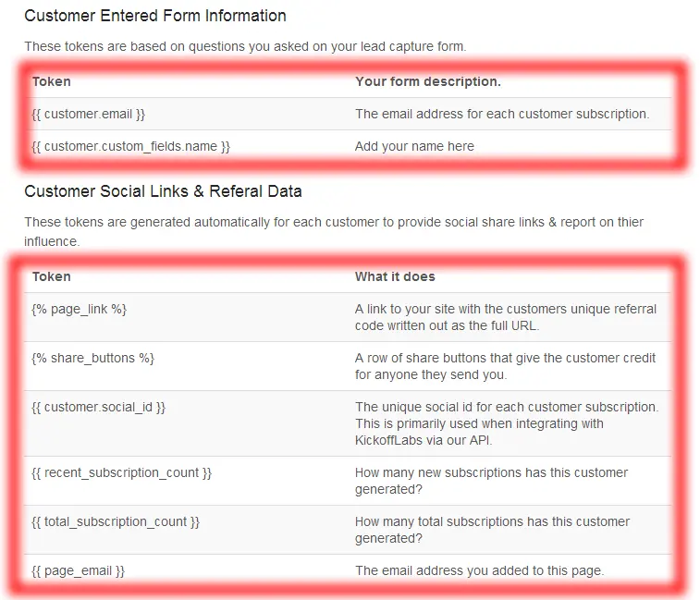Click the unique social id description text
700x600 pixels.
click(x=505, y=423)
